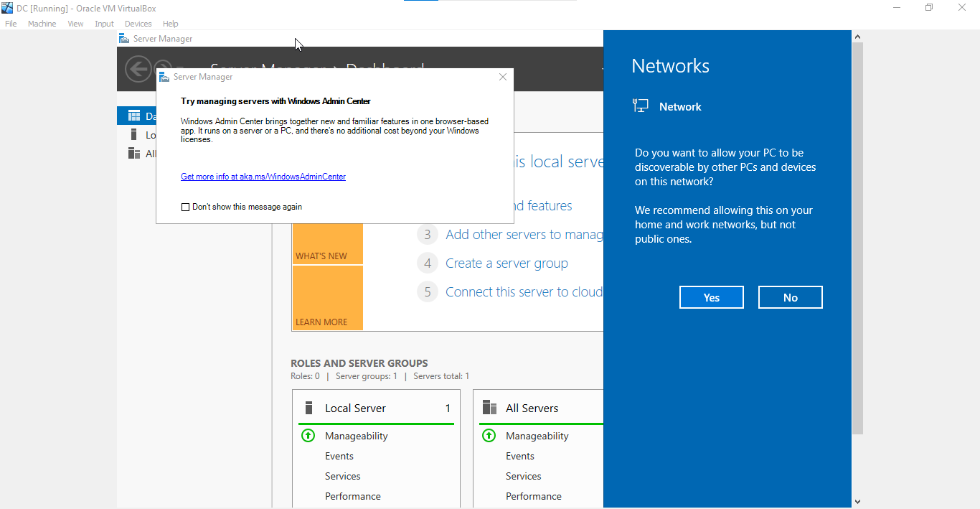
Task: Click the step 5 number circle
Action: (427, 292)
